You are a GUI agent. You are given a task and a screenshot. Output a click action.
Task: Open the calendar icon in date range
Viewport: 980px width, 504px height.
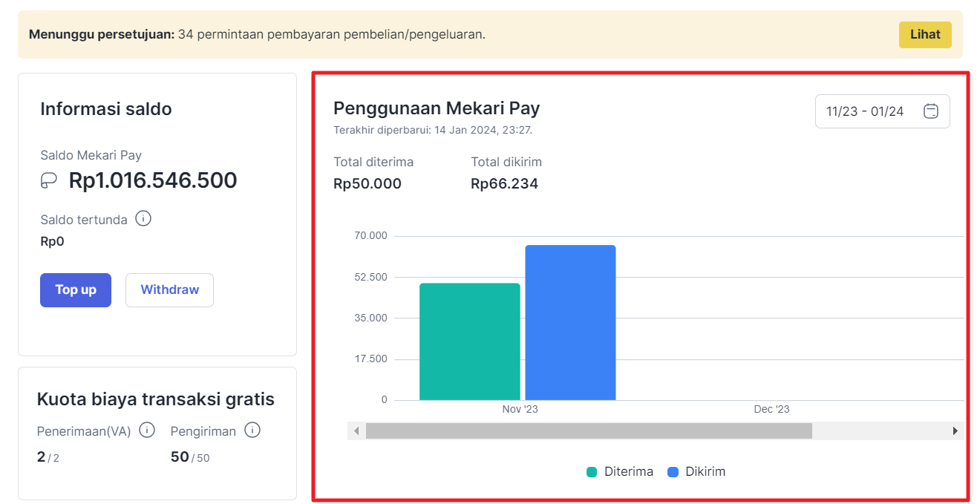click(931, 111)
